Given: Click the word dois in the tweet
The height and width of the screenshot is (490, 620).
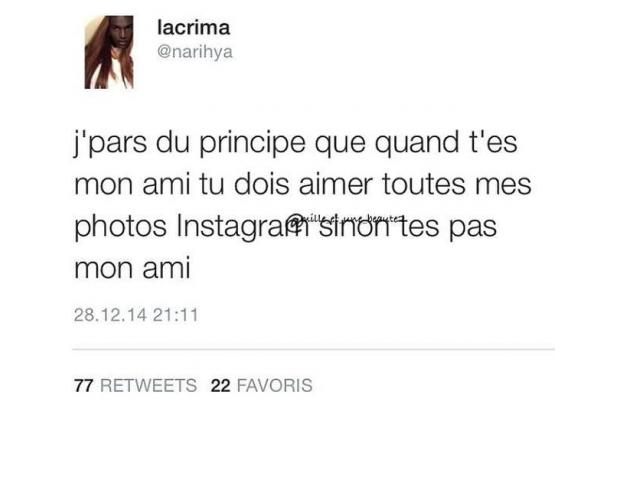Looking at the screenshot, I should tap(261, 184).
